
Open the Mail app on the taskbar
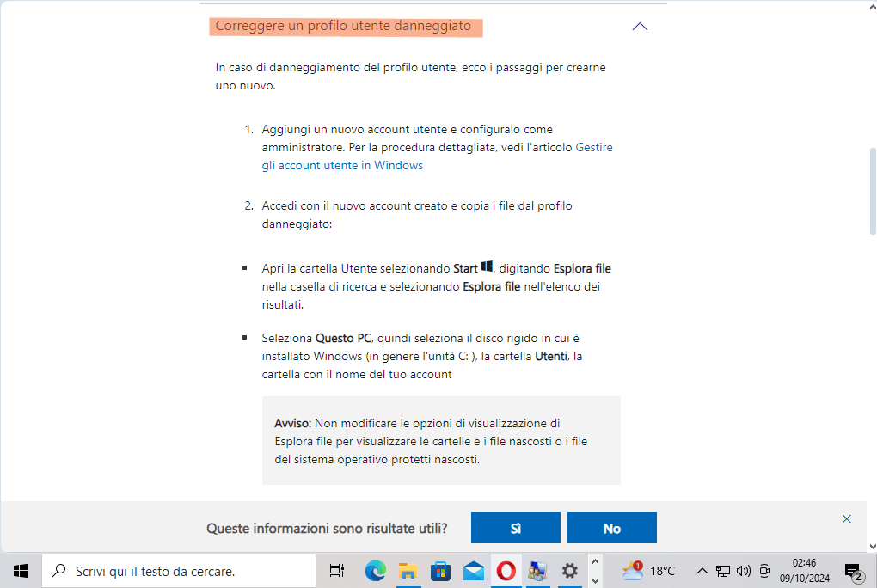[x=473, y=570]
